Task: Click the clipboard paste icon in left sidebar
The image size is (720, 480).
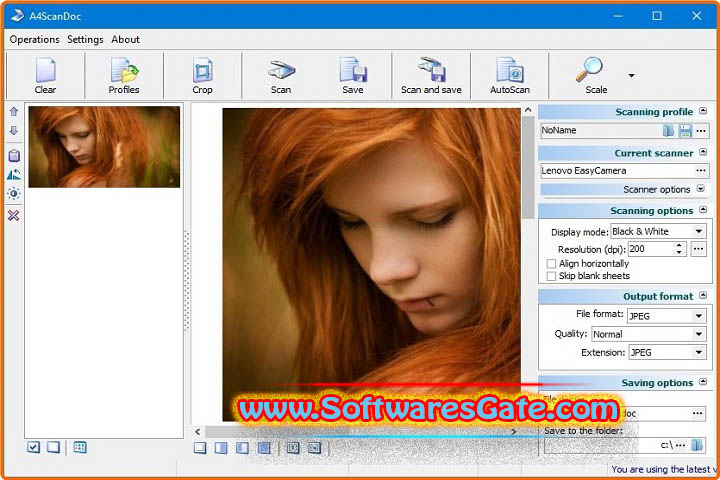Action: coord(14,156)
